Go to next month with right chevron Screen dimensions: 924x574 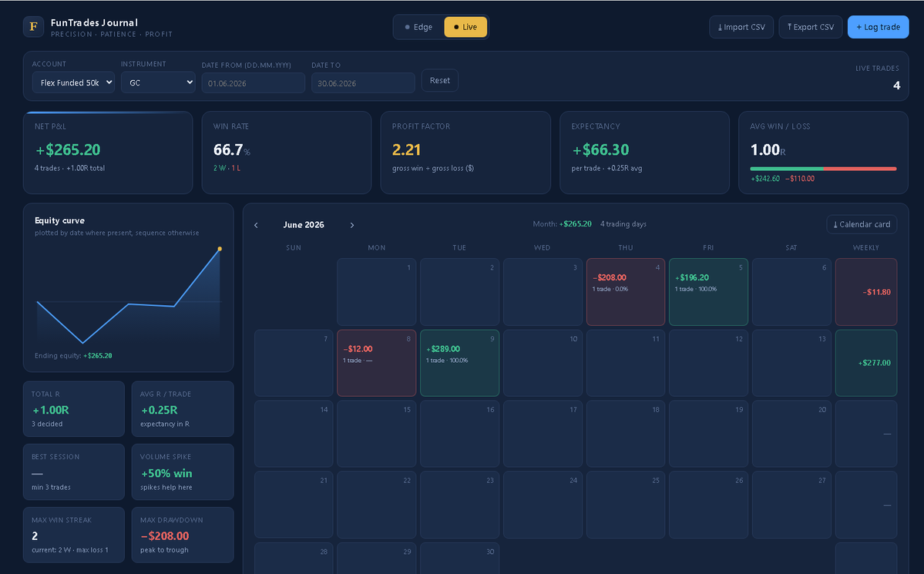click(x=352, y=225)
